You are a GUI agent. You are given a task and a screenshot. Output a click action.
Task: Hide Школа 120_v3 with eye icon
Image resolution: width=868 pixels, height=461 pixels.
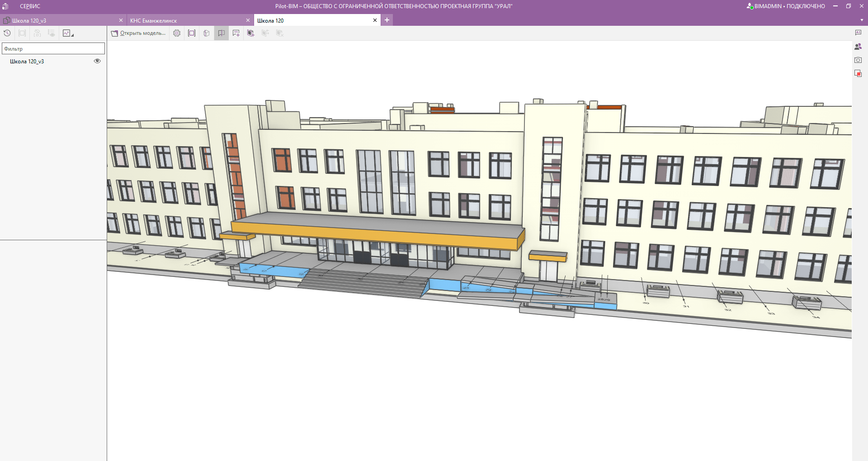click(97, 61)
